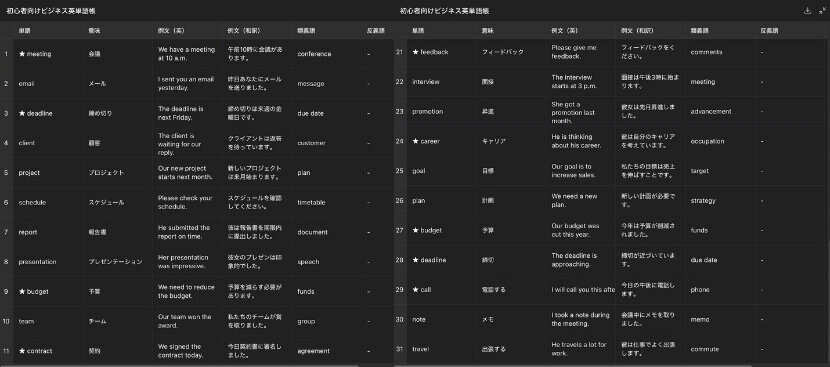
Task: Select the 'interview' word cell
Action: coord(426,82)
